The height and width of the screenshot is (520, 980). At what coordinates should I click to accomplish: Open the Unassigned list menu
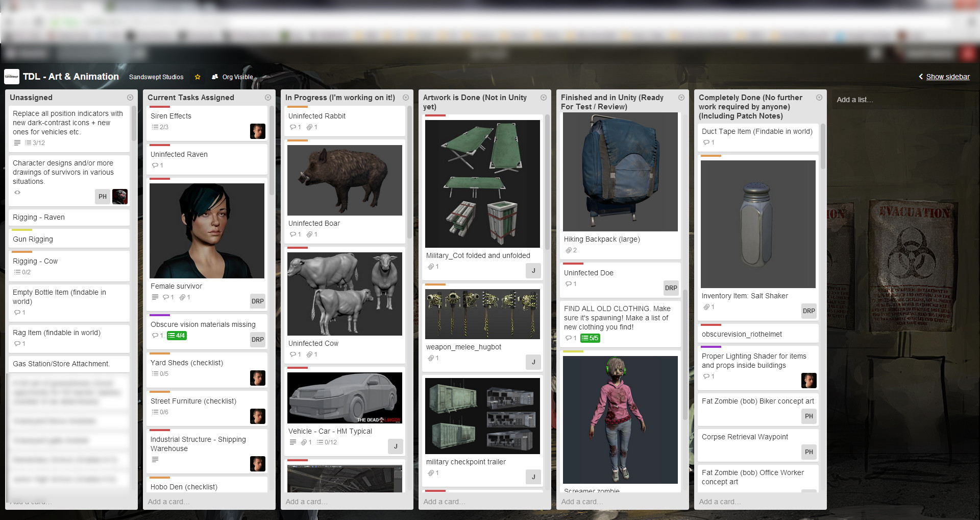(130, 98)
